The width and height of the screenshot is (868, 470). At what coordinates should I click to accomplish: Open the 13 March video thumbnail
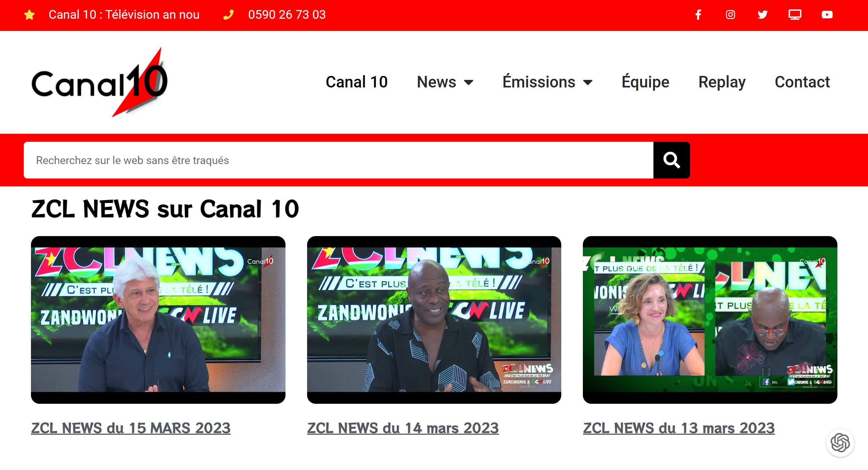click(x=710, y=320)
